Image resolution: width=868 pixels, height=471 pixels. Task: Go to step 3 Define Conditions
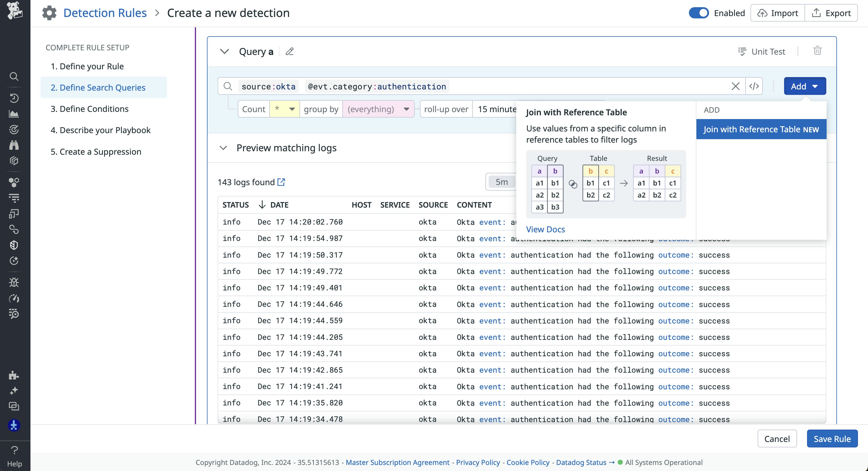pos(89,109)
